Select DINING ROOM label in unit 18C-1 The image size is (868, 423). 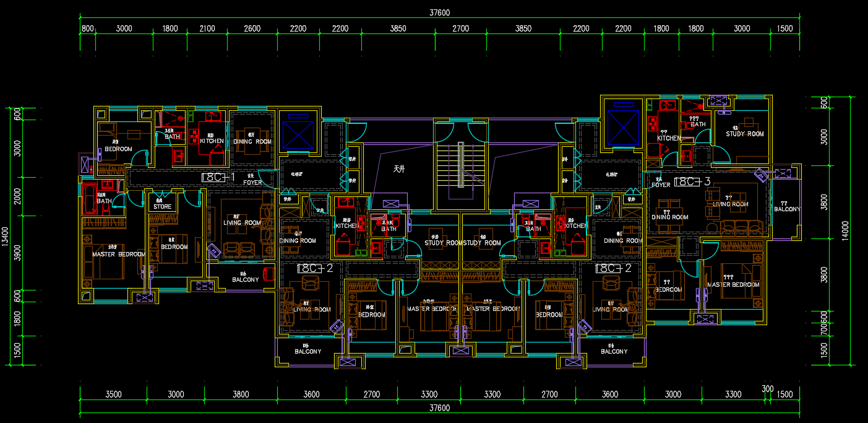252,142
